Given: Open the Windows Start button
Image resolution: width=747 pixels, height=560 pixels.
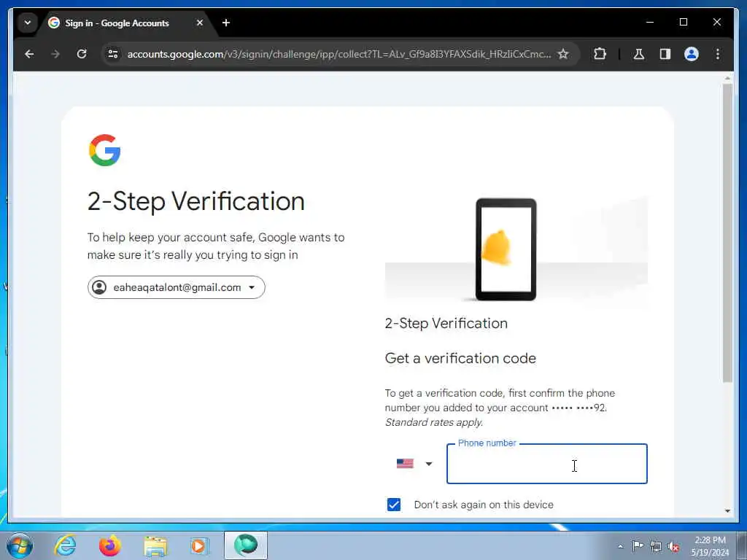Looking at the screenshot, I should pyautogui.click(x=19, y=546).
